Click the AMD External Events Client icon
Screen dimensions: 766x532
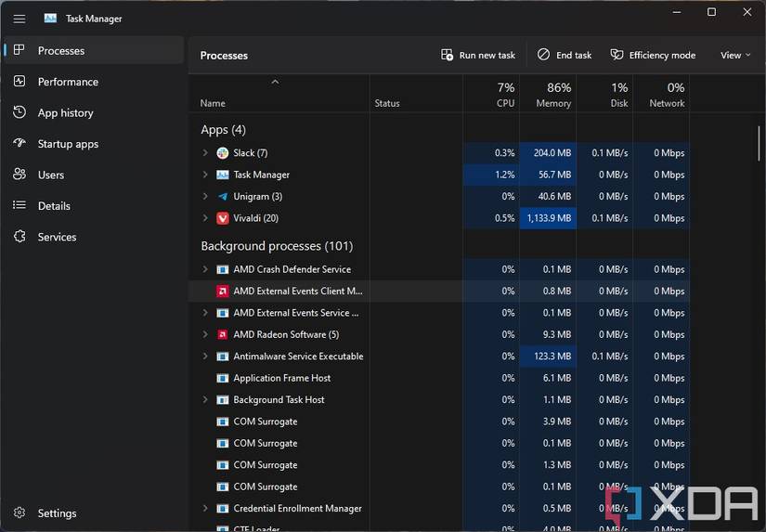click(222, 292)
